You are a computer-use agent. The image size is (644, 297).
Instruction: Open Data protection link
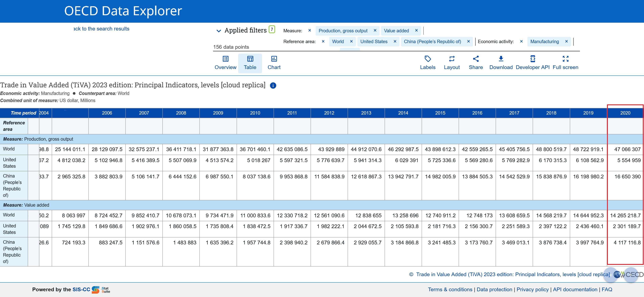click(x=494, y=290)
